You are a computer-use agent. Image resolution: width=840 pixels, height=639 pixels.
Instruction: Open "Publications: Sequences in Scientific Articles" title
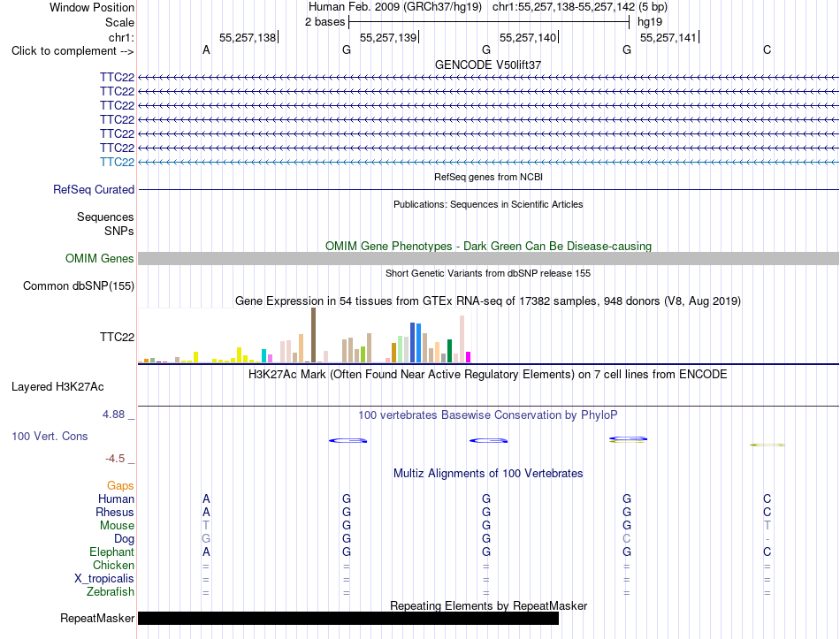pyautogui.click(x=488, y=204)
